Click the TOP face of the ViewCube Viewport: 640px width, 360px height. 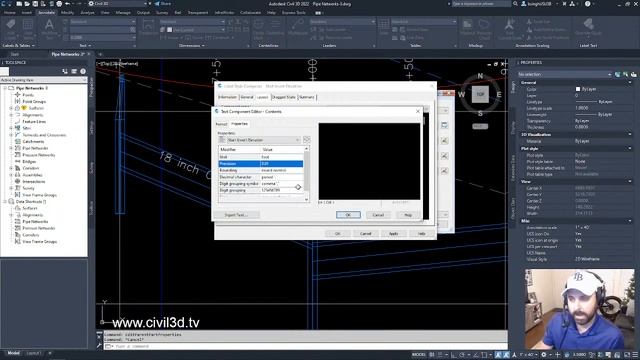(x=480, y=94)
